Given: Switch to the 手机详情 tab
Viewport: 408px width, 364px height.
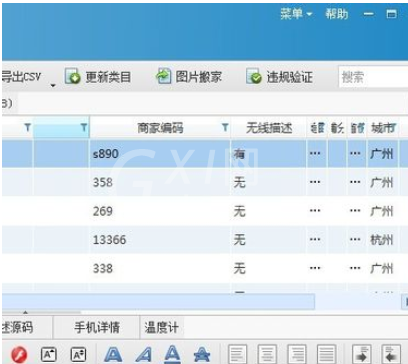Looking at the screenshot, I should click(x=97, y=327).
